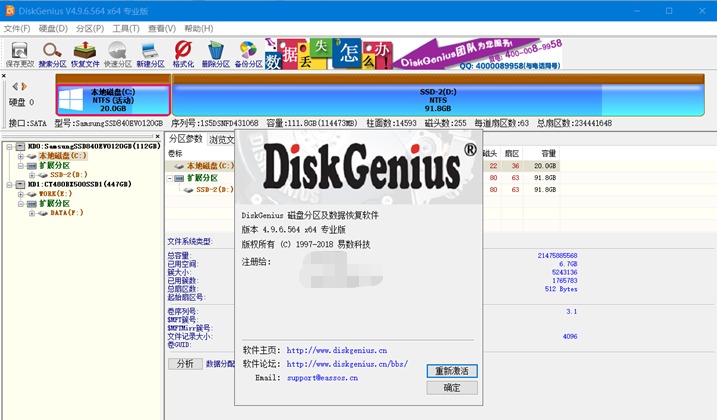Screen dimensions: 717x420
Task: Open the 硬盘(D) menu
Action: coord(53,28)
